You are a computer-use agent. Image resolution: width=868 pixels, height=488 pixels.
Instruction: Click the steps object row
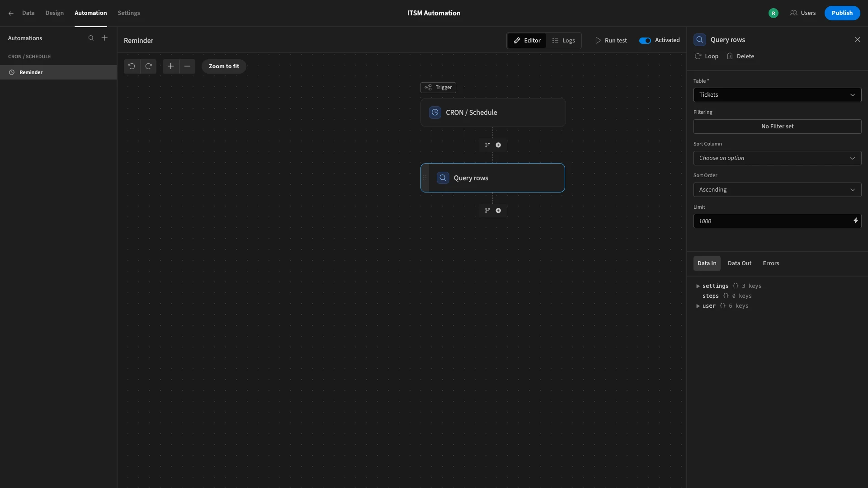point(727,296)
